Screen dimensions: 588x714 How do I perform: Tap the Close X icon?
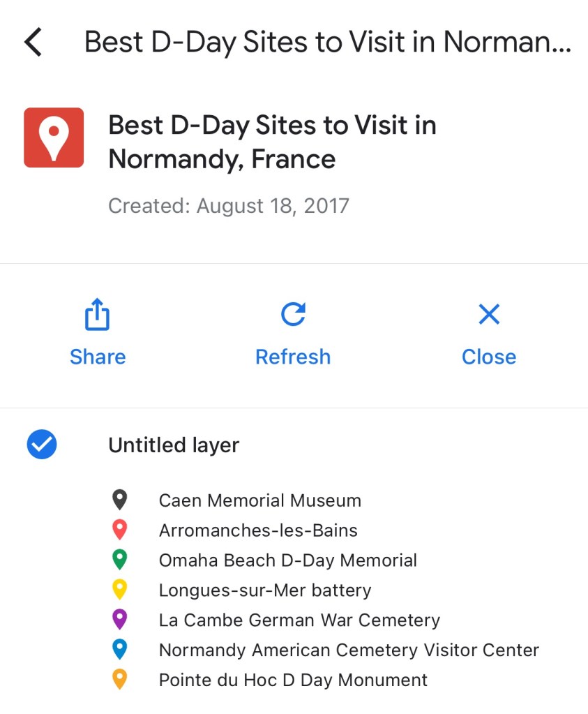click(x=489, y=314)
